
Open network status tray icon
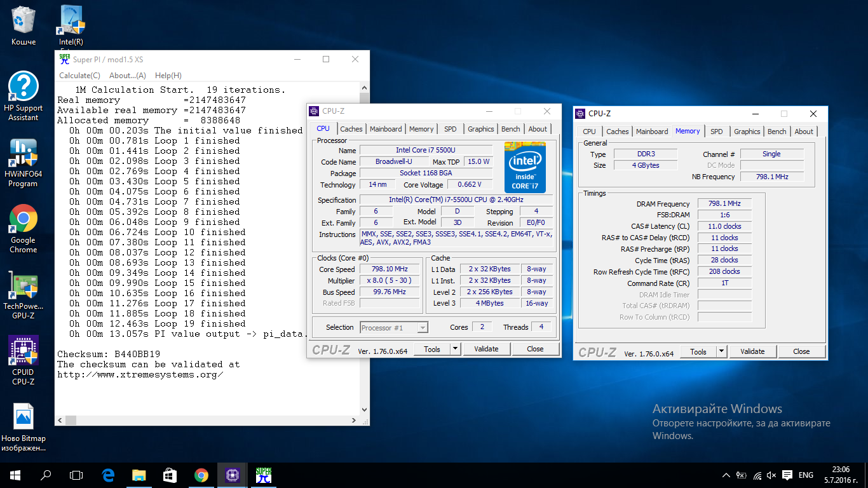[x=756, y=475]
